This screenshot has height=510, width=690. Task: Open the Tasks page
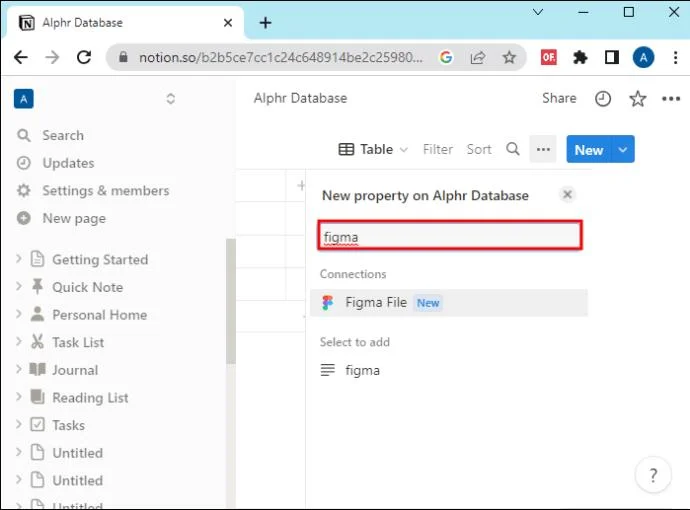tap(68, 426)
